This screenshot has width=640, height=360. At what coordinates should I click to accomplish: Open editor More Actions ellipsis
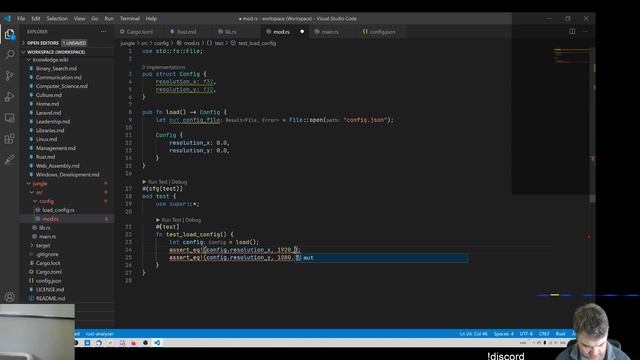coord(585,31)
